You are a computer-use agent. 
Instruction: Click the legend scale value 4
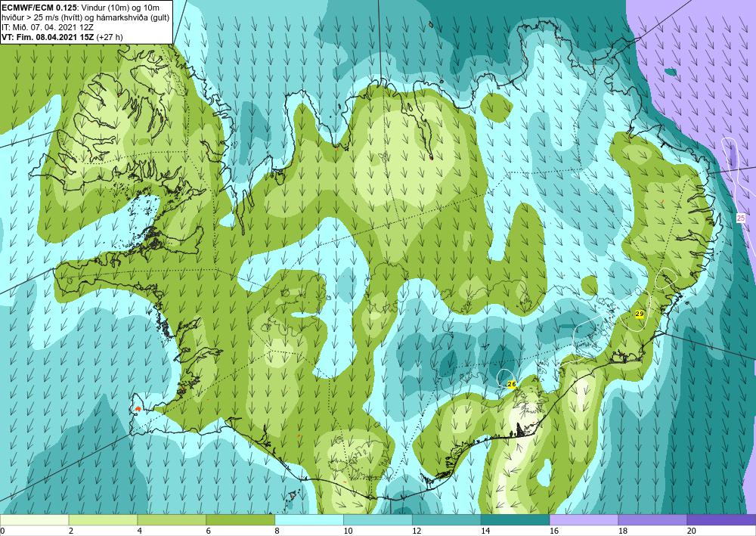point(139,531)
